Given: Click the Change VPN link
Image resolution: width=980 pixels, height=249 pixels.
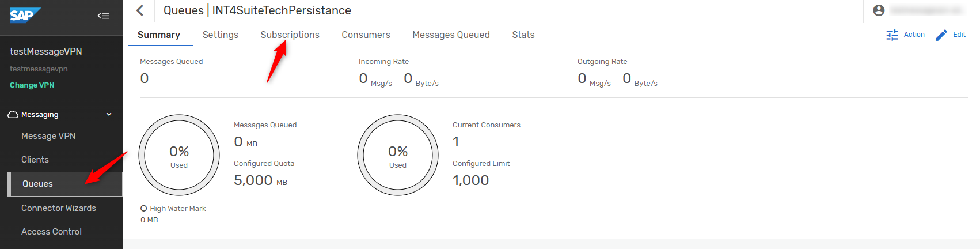Looking at the screenshot, I should 32,85.
